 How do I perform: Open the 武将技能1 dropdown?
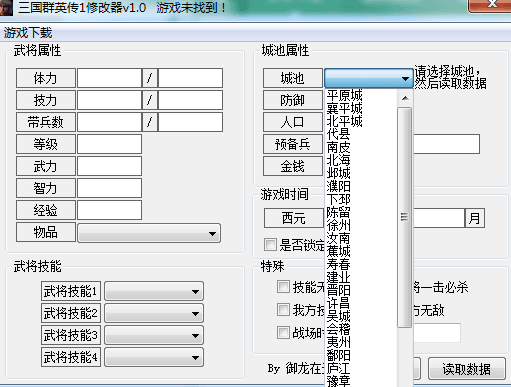pos(154,291)
